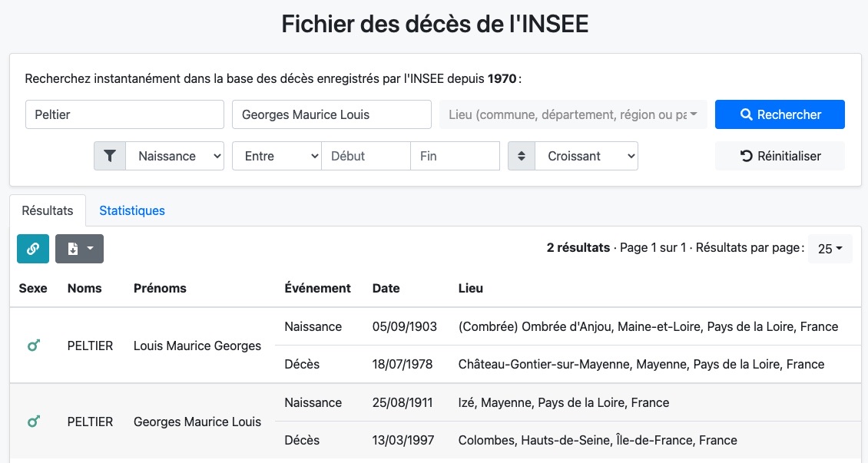Click PELTIER in the second result row

click(x=90, y=422)
